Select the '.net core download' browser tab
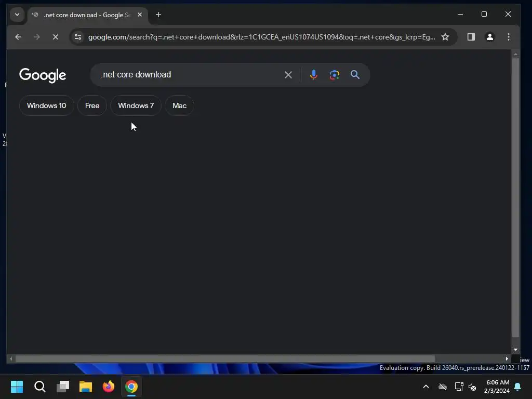532x399 pixels. [87, 15]
